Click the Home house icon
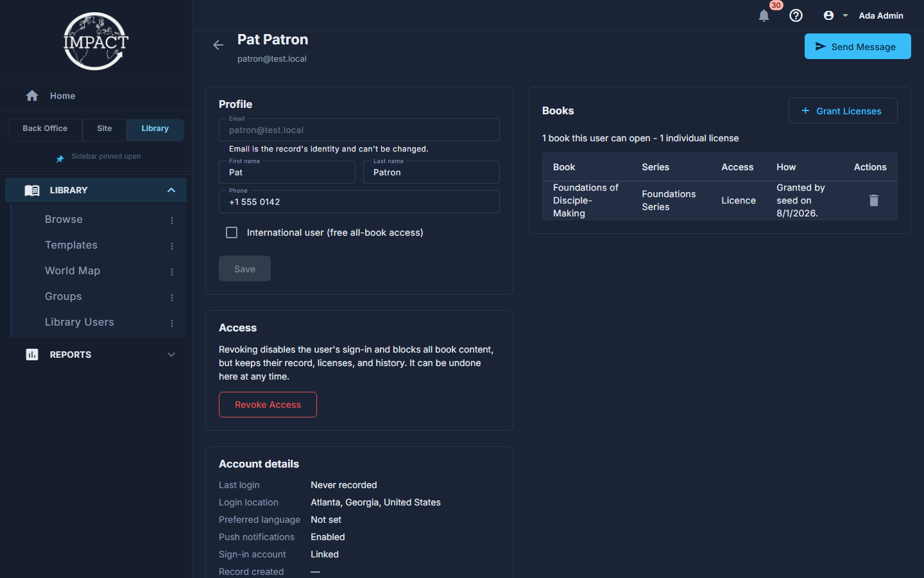Screen dimensions: 924x578 pyautogui.click(x=32, y=96)
